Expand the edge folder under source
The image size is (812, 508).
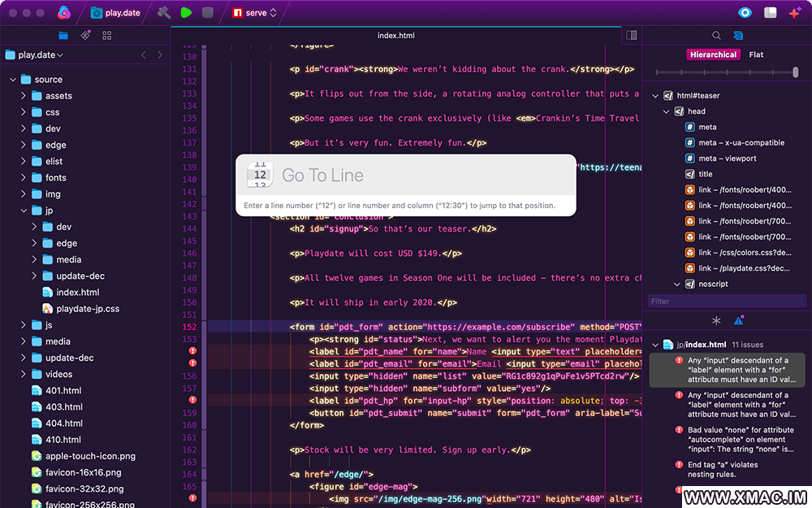point(24,145)
